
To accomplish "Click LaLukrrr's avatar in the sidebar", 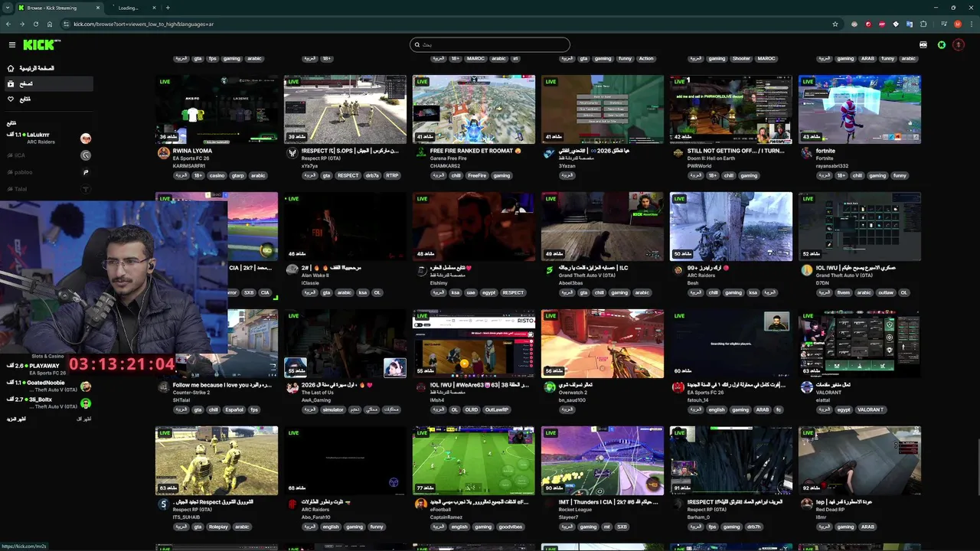I will pos(86,139).
